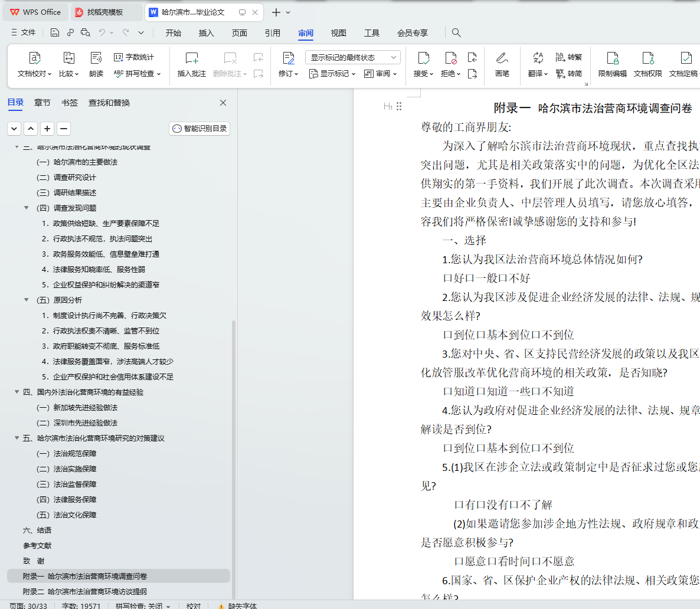
Task: Open the 拼写检查 dropdown
Action: point(138,73)
